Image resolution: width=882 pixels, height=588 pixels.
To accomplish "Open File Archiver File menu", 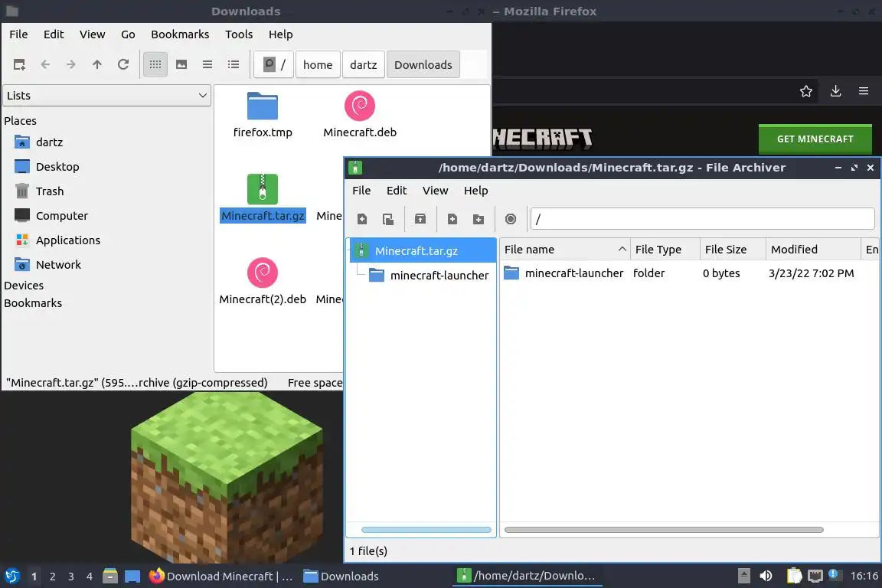I will 361,190.
